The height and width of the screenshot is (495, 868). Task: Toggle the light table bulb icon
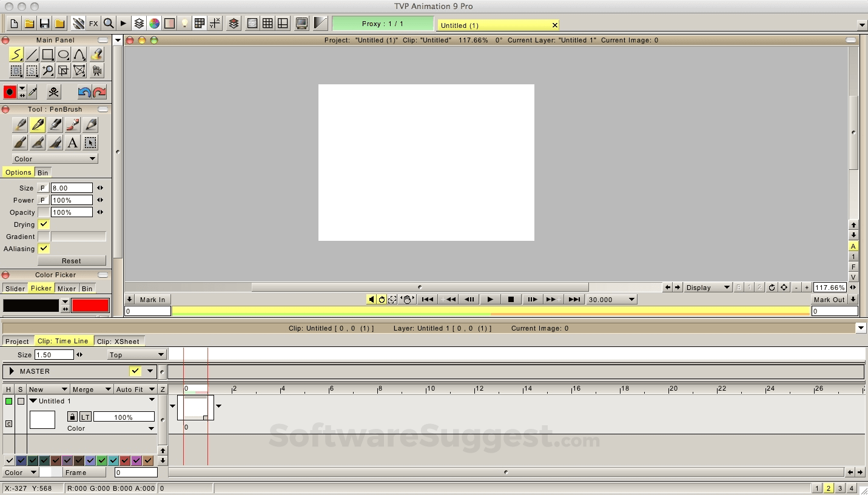pyautogui.click(x=185, y=24)
